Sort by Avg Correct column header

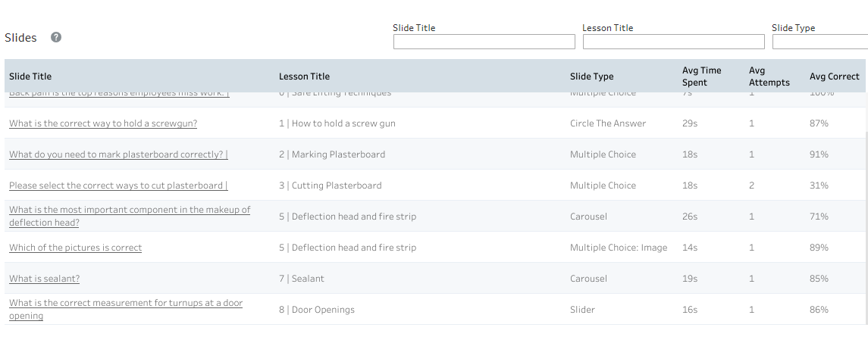(x=834, y=76)
